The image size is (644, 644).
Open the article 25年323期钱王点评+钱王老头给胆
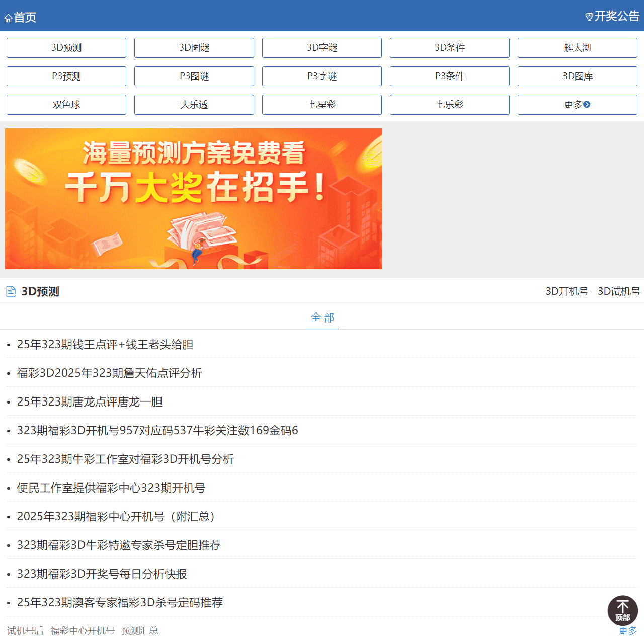[105, 345]
